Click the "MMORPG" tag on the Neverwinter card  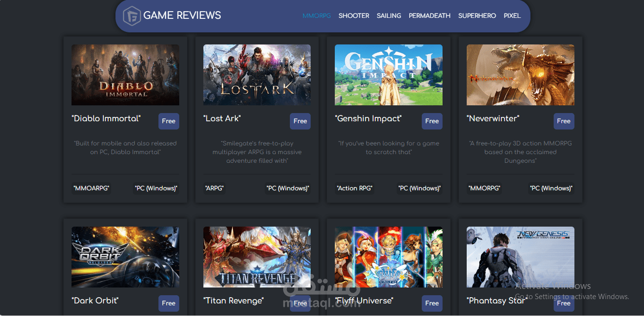pyautogui.click(x=485, y=188)
